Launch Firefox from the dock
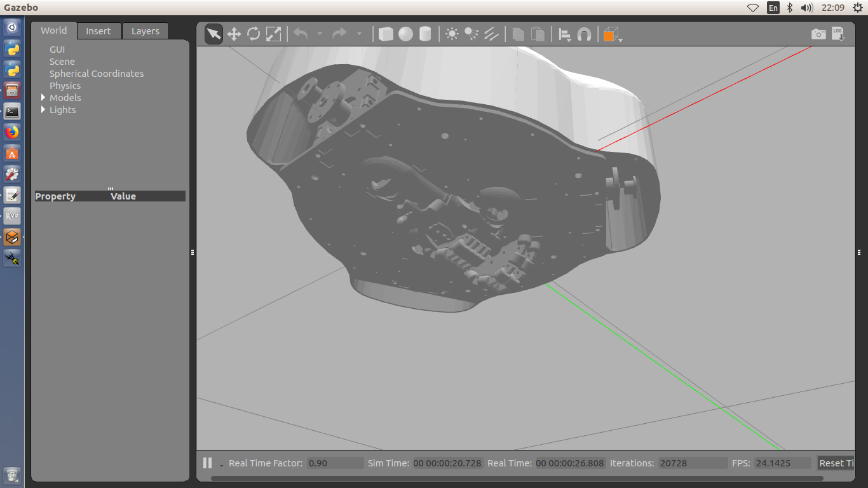The image size is (868, 488). [x=12, y=132]
